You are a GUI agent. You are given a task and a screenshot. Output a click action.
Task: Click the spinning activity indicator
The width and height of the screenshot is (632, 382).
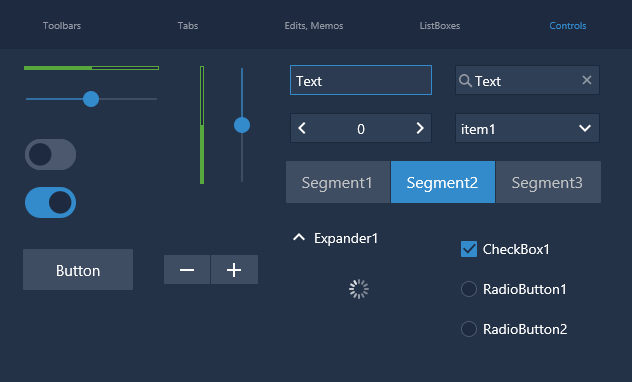pos(359,289)
